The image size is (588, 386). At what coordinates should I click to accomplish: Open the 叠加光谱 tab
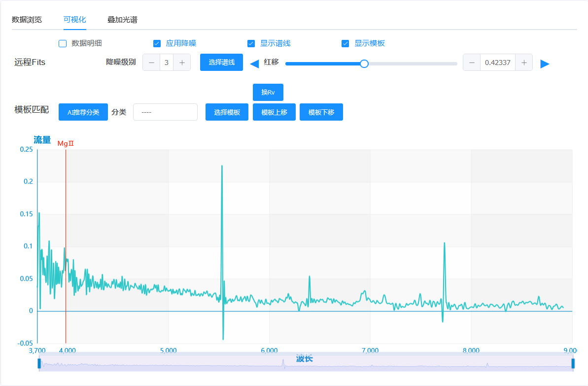pyautogui.click(x=122, y=20)
